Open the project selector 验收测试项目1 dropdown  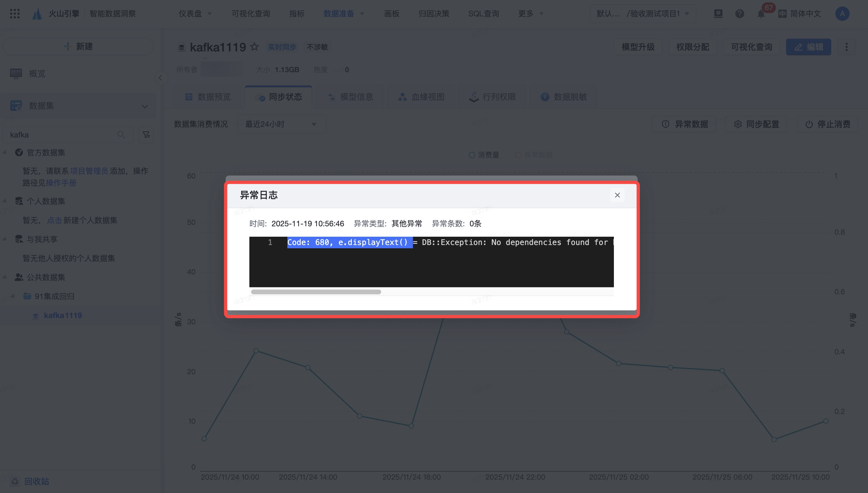[642, 14]
